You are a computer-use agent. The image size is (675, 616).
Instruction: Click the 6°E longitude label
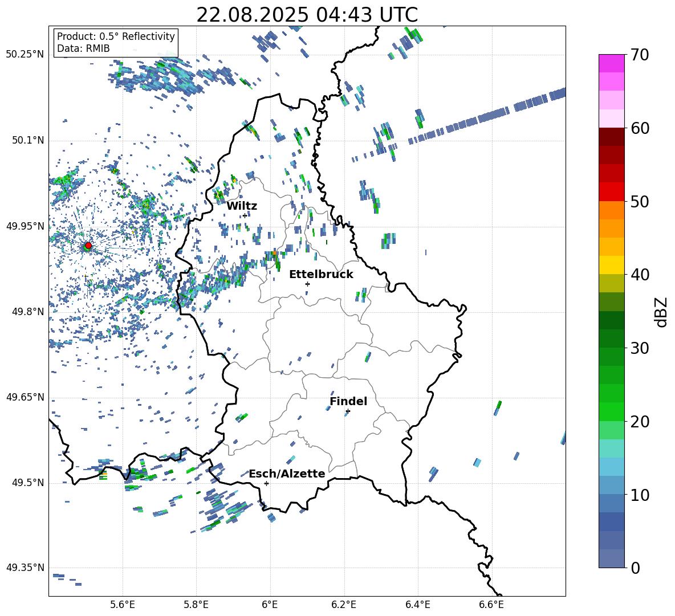270,605
